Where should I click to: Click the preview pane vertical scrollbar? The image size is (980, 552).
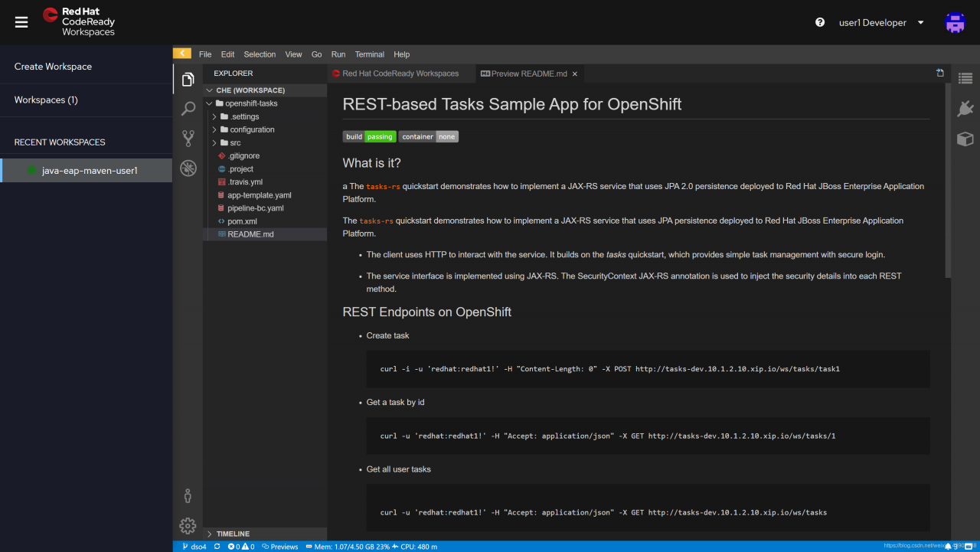(x=948, y=180)
